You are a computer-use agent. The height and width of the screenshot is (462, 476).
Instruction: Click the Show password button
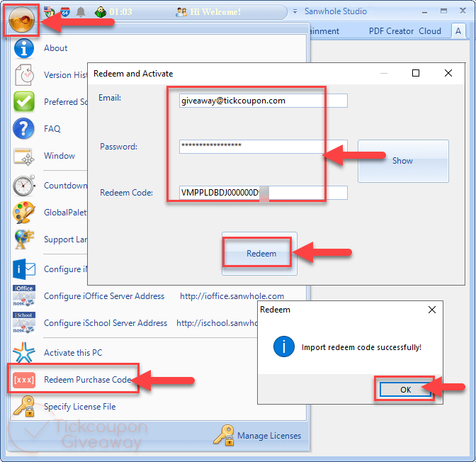click(403, 161)
